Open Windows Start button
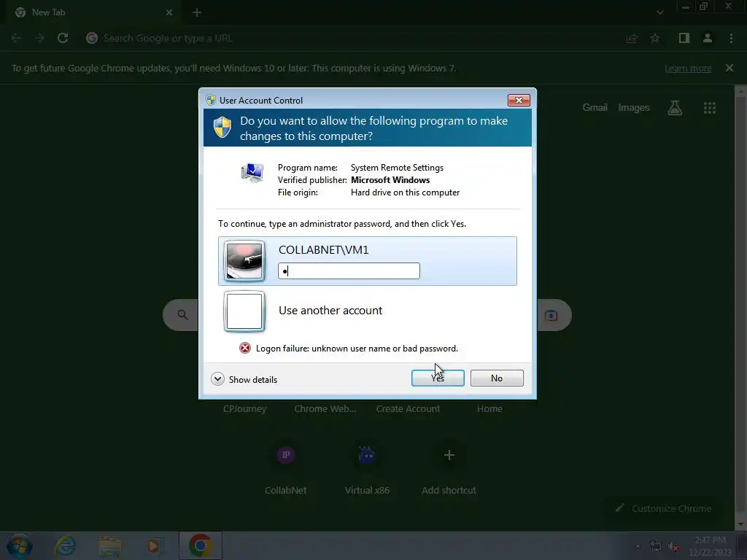The height and width of the screenshot is (560, 747). [x=19, y=545]
